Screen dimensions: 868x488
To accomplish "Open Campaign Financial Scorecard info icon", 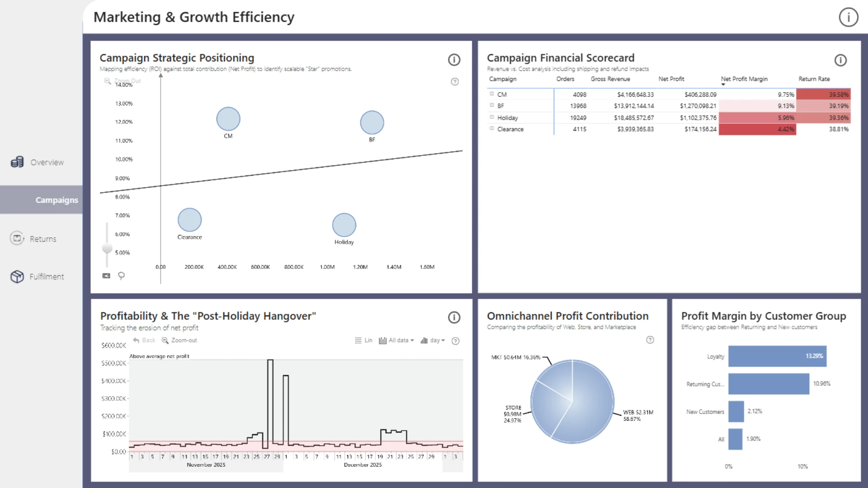I will (840, 60).
